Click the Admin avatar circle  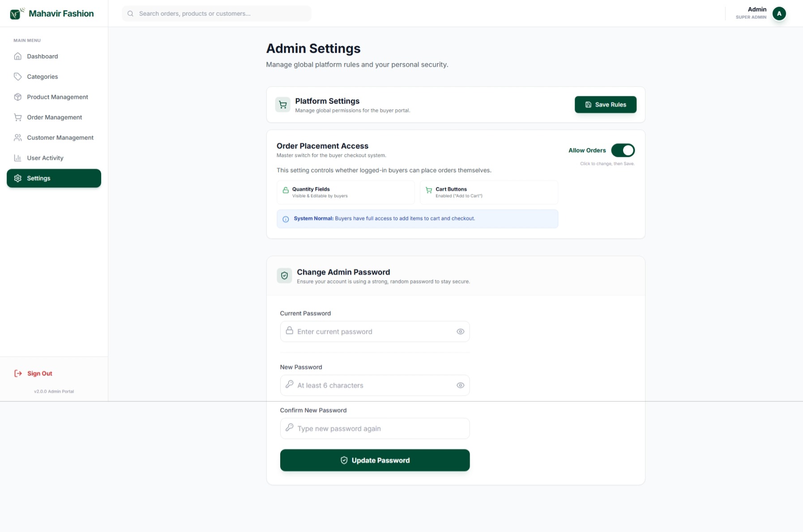pyautogui.click(x=779, y=14)
